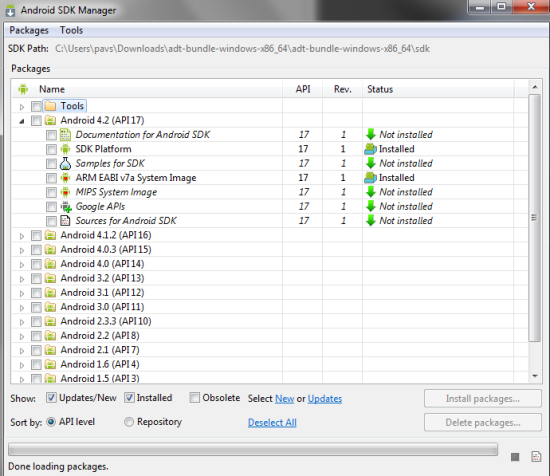
Task: Expand the Android 4.0 (API 14) node
Action: [22, 265]
